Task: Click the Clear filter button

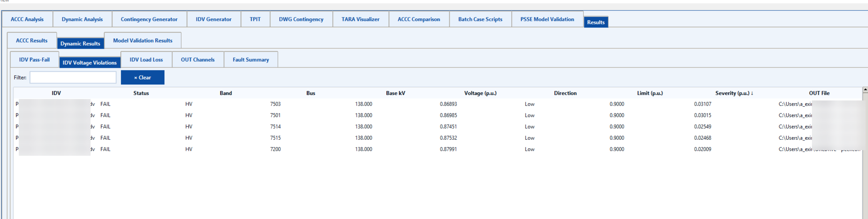Action: (142, 77)
